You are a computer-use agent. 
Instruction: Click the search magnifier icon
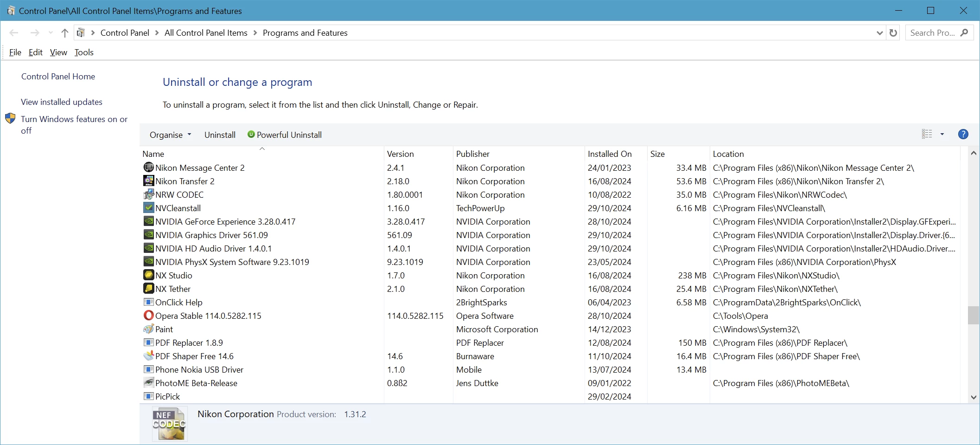click(x=964, y=32)
